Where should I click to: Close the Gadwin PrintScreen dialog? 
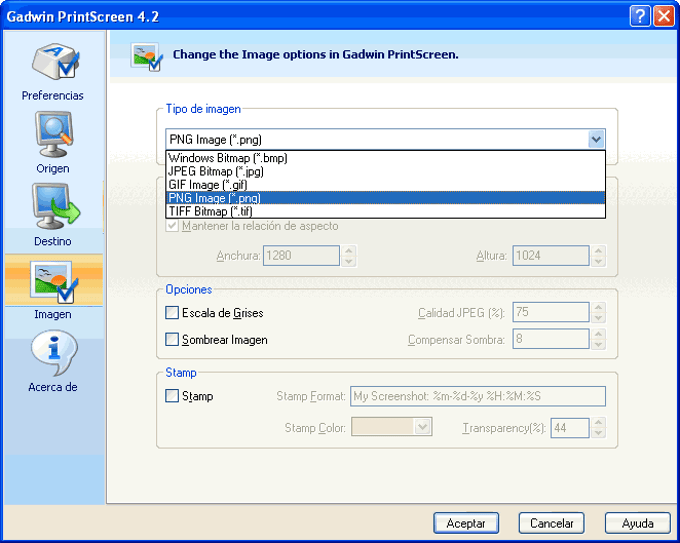[x=664, y=16]
